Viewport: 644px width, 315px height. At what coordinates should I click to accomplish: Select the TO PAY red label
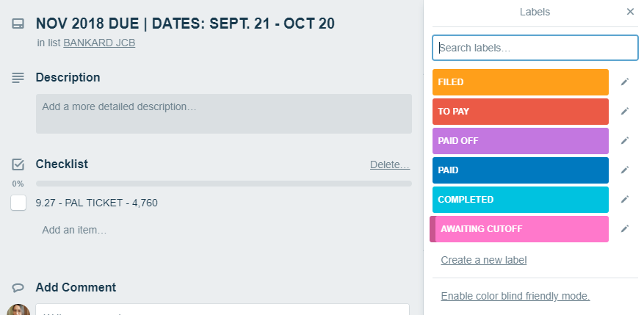coord(521,112)
